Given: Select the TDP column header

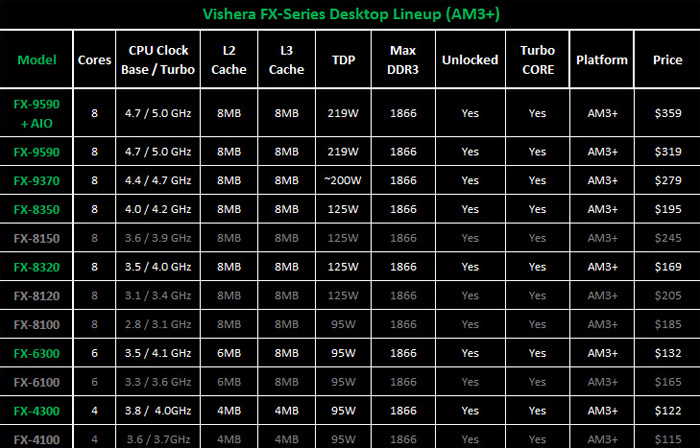Looking at the screenshot, I should point(343,60).
